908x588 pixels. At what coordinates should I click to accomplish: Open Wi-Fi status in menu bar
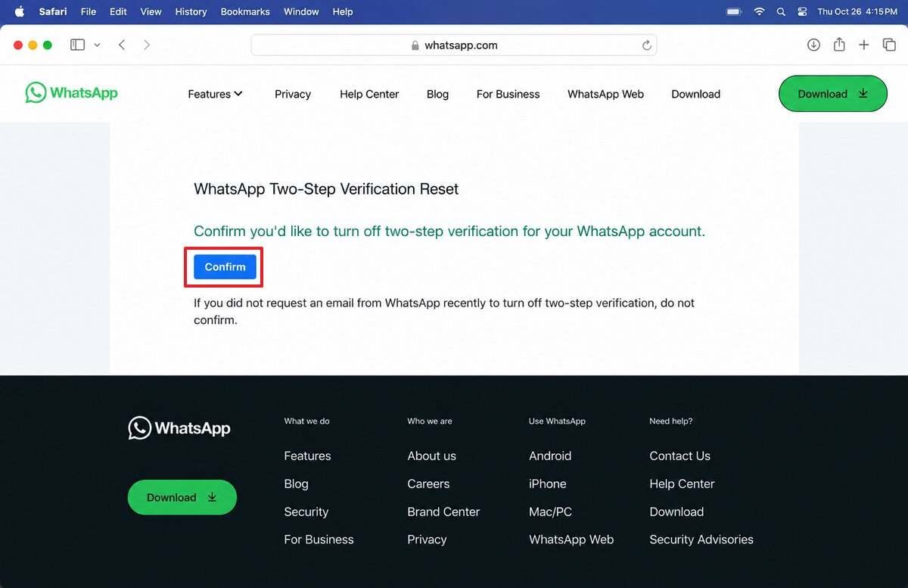point(759,11)
